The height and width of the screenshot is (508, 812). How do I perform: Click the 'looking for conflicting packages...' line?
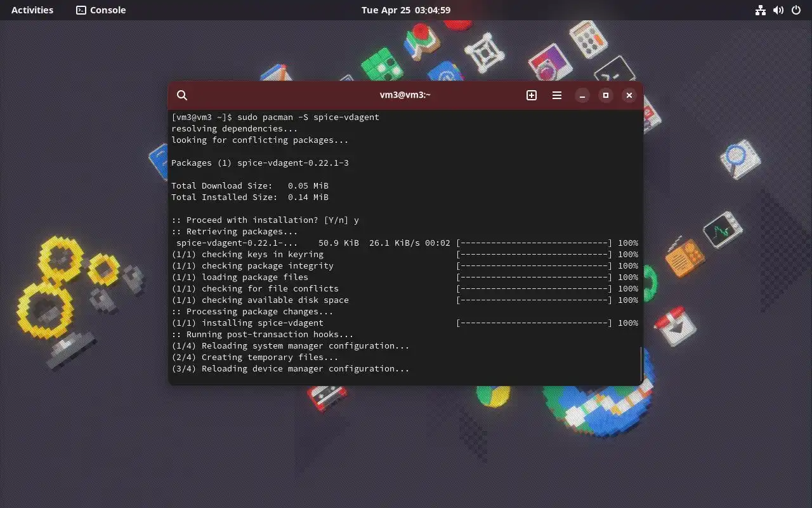(x=259, y=140)
